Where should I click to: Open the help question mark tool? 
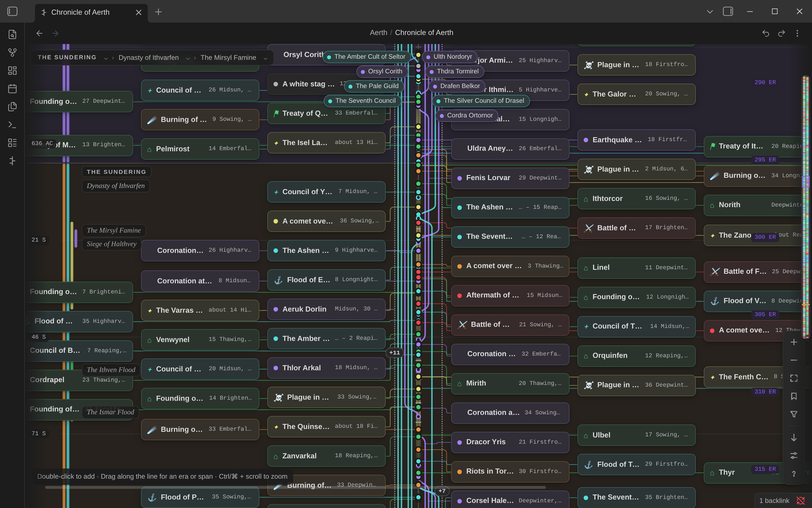[x=794, y=473]
